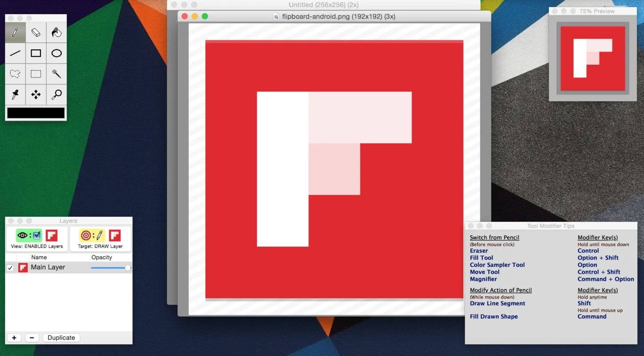Add a new layer with plus button
The width and height of the screenshot is (644, 356).
pyautogui.click(x=14, y=338)
